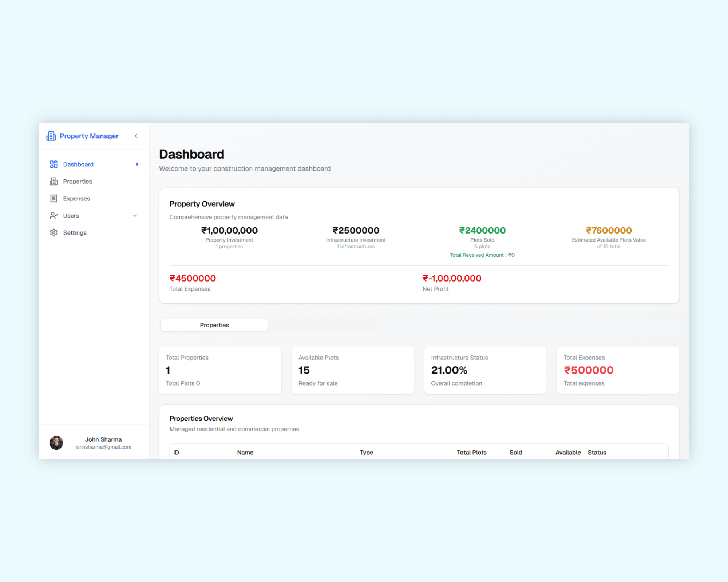Screen dimensions: 728x582
Task: Click the Property Manager building logo icon
Action: click(51, 136)
